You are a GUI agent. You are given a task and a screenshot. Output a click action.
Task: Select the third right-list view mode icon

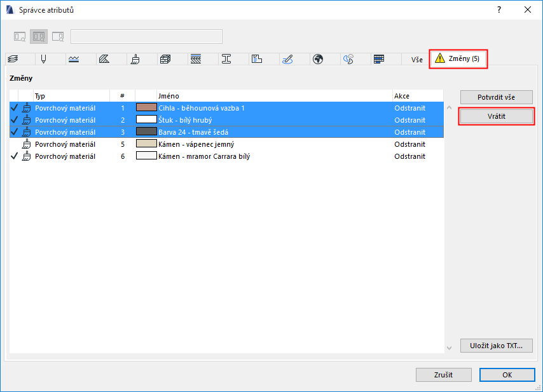pos(58,36)
